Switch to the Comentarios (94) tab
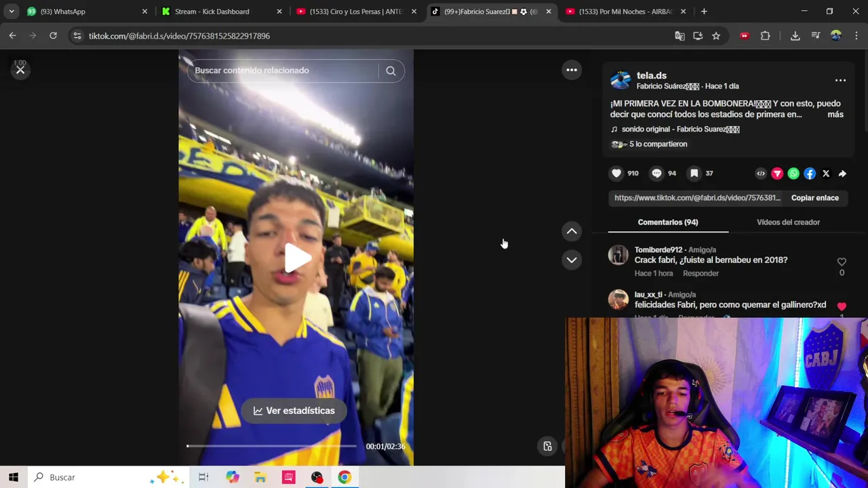This screenshot has height=488, width=868. 668,222
